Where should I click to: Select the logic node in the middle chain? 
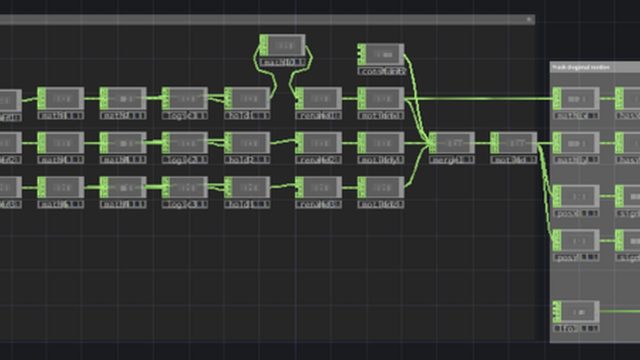click(x=185, y=143)
